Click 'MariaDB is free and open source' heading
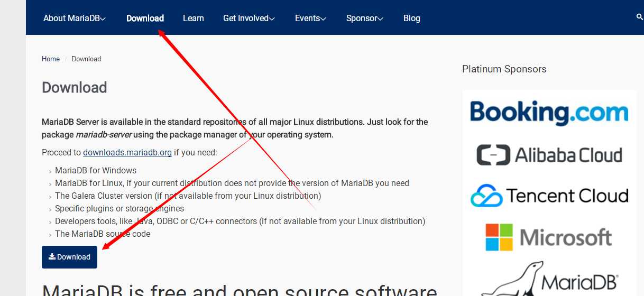 click(240, 290)
